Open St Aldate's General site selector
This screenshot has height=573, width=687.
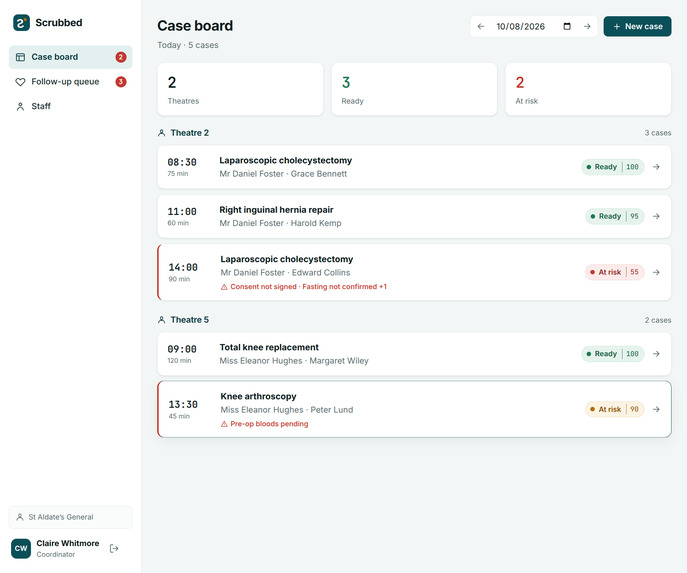(71, 517)
